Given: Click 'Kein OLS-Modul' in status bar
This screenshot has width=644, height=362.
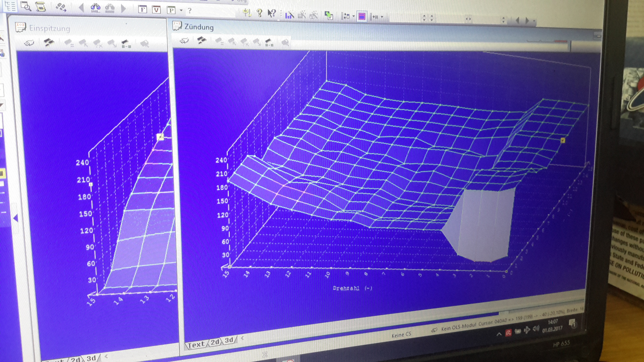Looking at the screenshot, I should click(459, 327).
